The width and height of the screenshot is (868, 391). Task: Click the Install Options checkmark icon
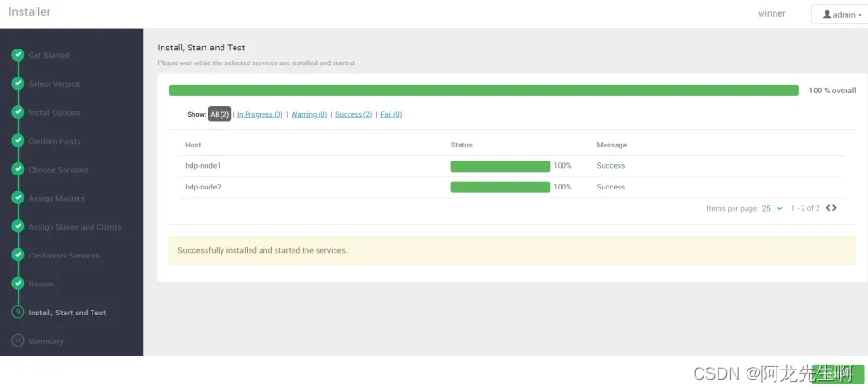pyautogui.click(x=19, y=112)
